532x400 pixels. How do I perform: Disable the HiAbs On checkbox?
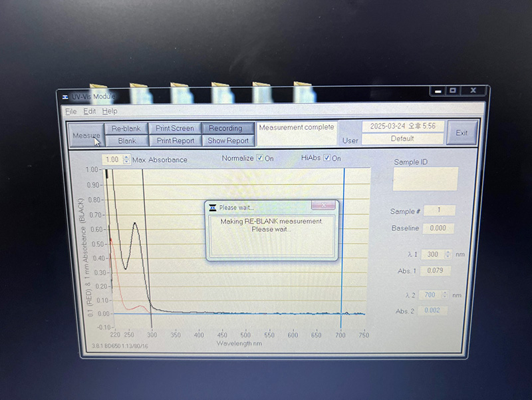pos(327,158)
